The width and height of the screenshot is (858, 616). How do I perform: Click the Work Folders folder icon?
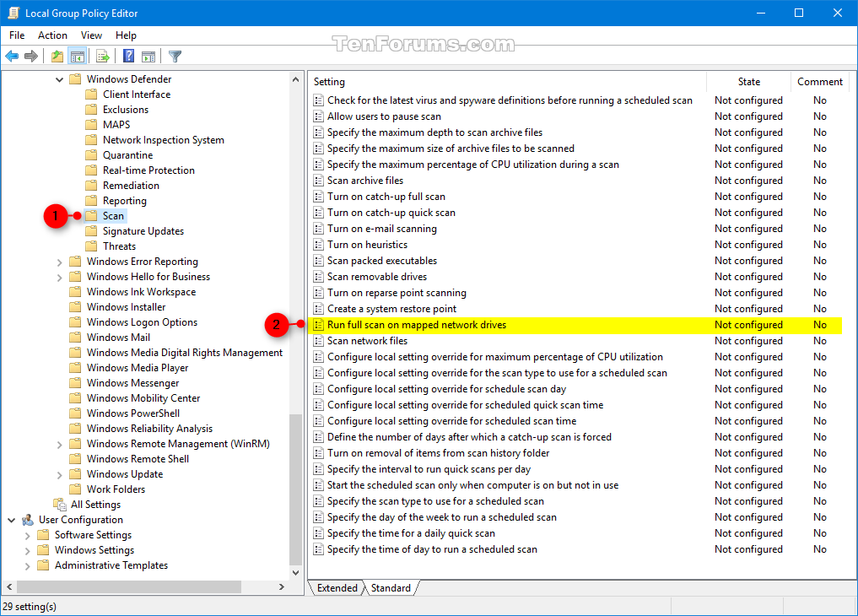76,489
